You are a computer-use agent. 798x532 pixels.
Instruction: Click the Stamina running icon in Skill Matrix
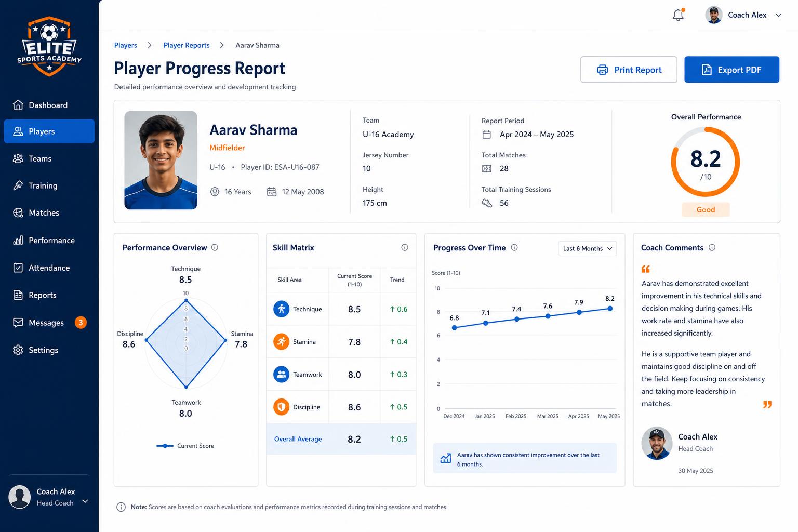pyautogui.click(x=281, y=342)
